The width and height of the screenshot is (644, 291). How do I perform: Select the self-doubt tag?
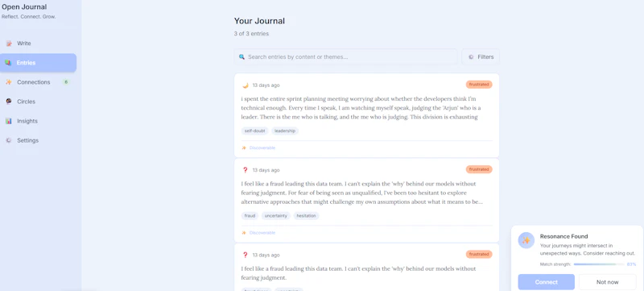coord(254,131)
